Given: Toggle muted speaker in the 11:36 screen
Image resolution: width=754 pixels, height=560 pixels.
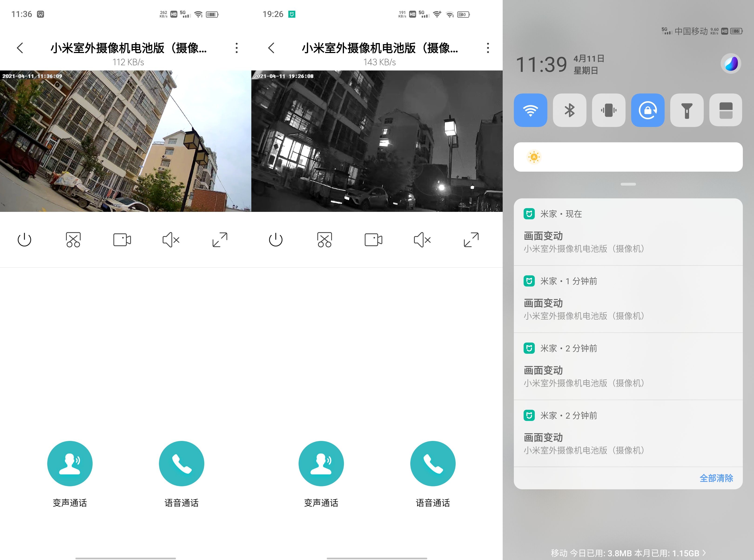Looking at the screenshot, I should [x=171, y=240].
